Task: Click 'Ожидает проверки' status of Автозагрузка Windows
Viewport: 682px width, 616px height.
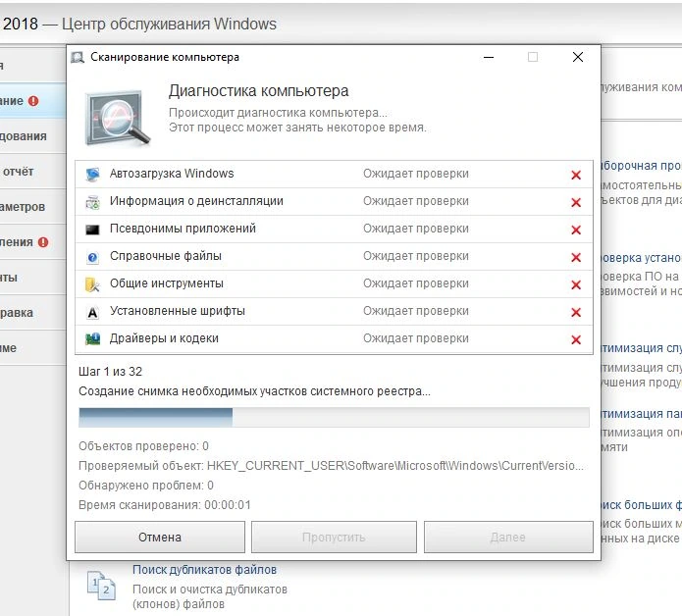Action: tap(416, 174)
